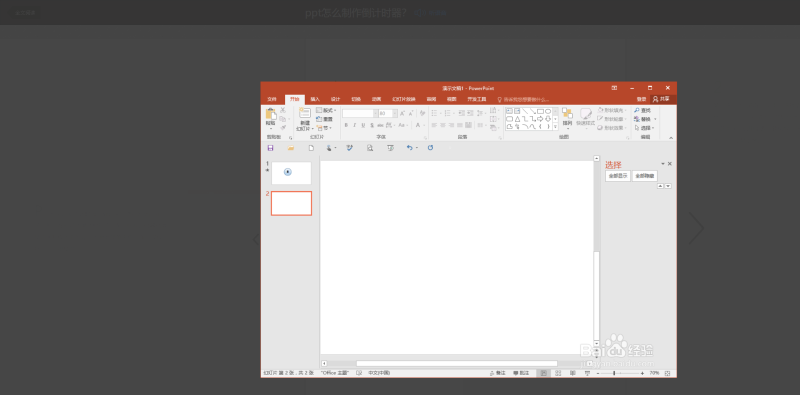The width and height of the screenshot is (800, 395).
Task: Click the Open folder icon in quick access toolbar
Action: click(291, 148)
